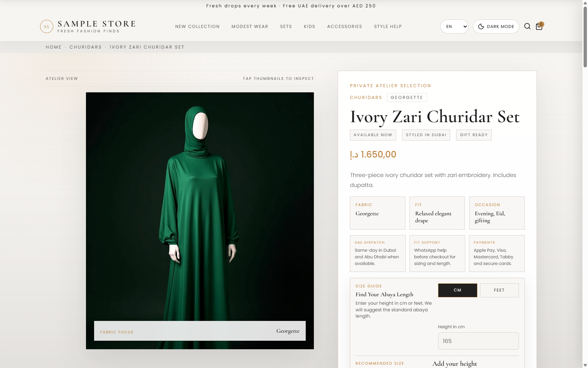Click the Ivory Zari Churidar Set breadcrumb

[147, 47]
